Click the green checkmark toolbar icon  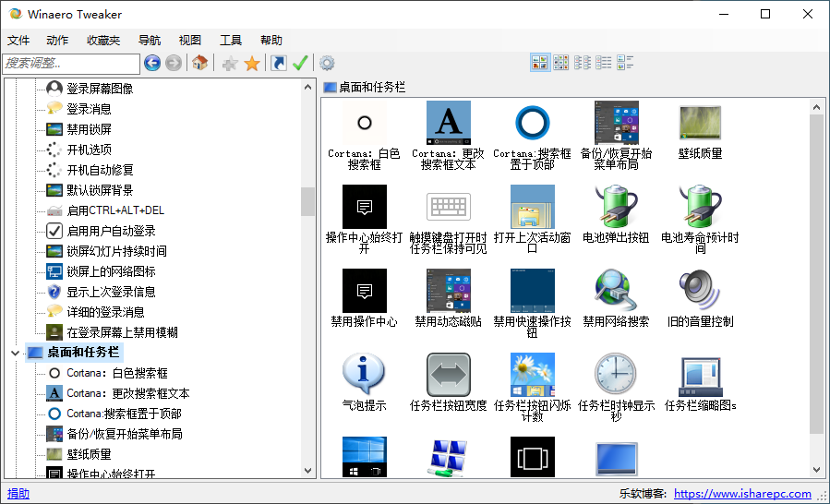[x=300, y=63]
